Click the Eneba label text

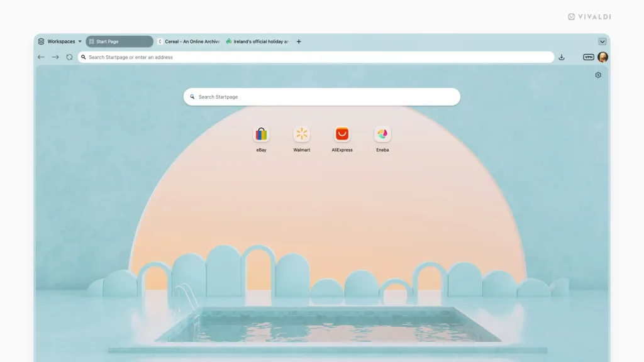382,150
